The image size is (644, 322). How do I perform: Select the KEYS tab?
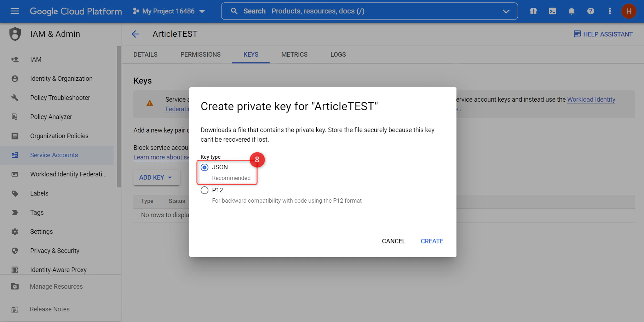[251, 55]
